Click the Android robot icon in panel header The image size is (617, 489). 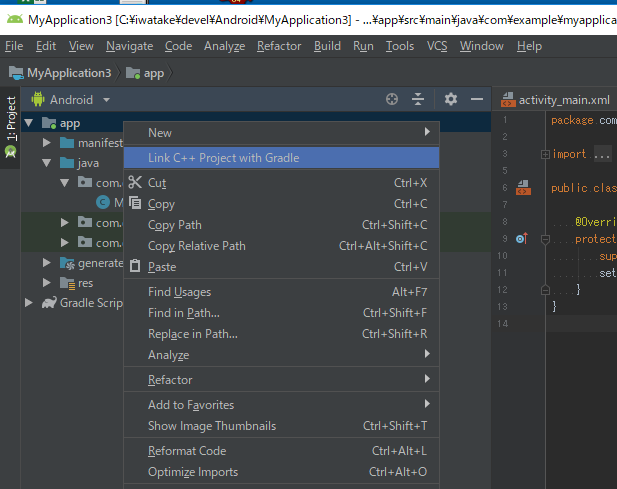click(38, 99)
